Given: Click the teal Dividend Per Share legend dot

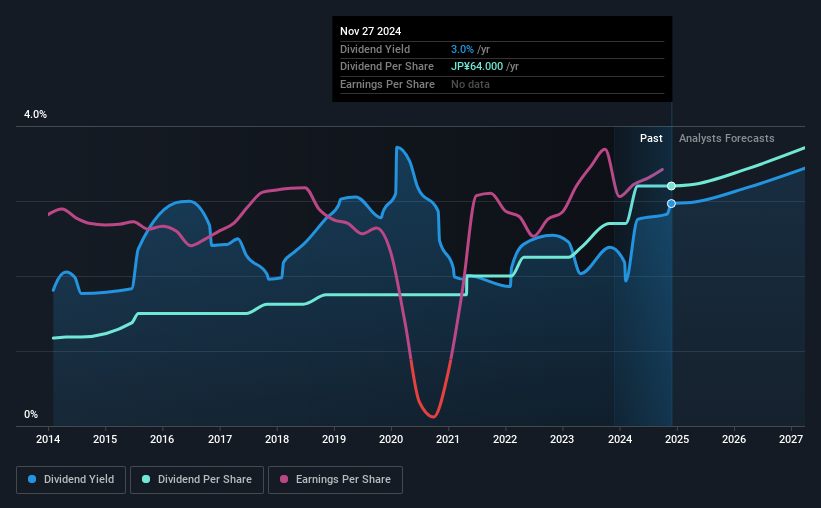Looking at the screenshot, I should pyautogui.click(x=146, y=479).
